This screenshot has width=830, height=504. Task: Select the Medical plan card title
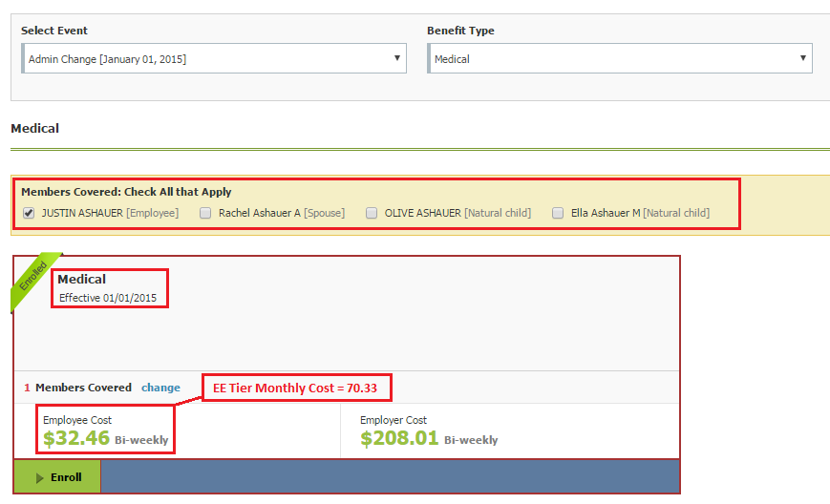pyautogui.click(x=81, y=280)
